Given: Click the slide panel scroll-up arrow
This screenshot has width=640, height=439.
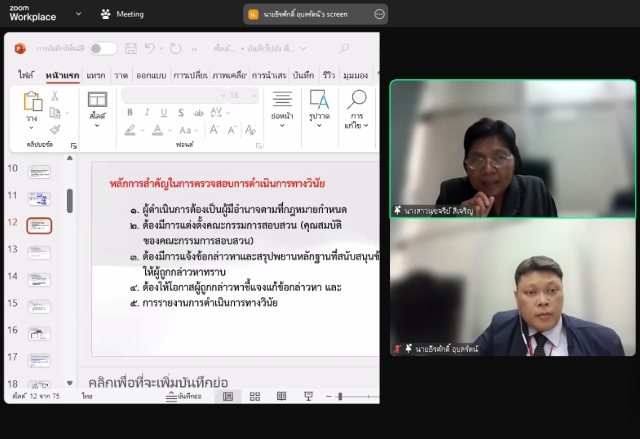Looking at the screenshot, I should coord(70,158).
